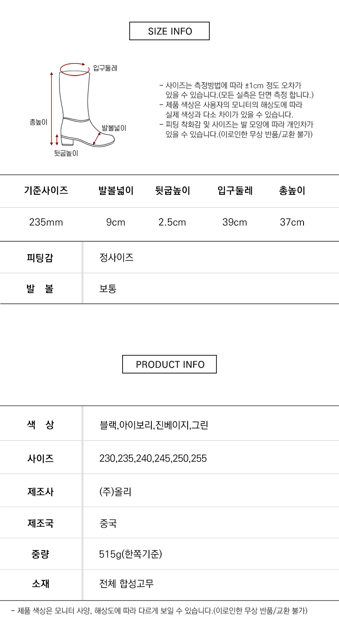Click the 정사이즈 fitting value
The image size is (339, 644).
pos(116,258)
